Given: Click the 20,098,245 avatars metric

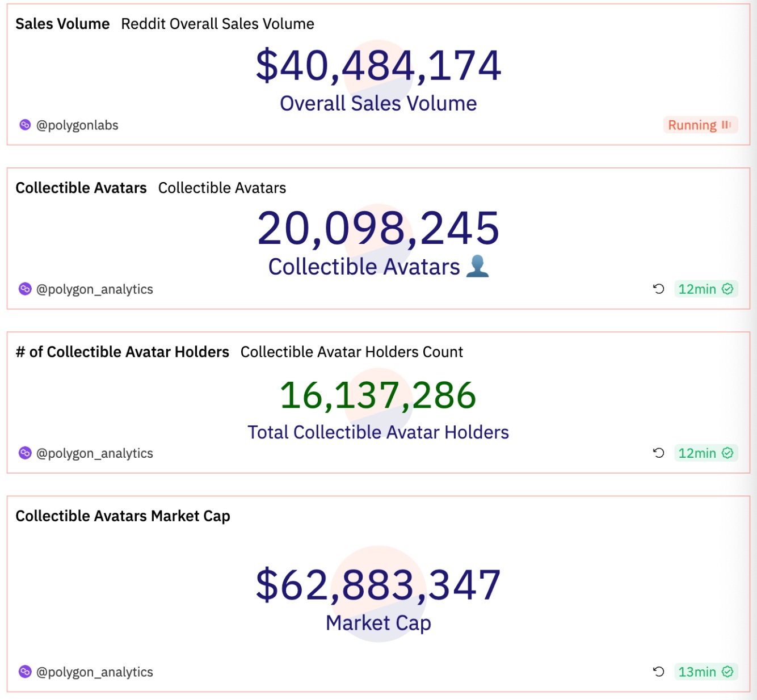Looking at the screenshot, I should coord(379,229).
